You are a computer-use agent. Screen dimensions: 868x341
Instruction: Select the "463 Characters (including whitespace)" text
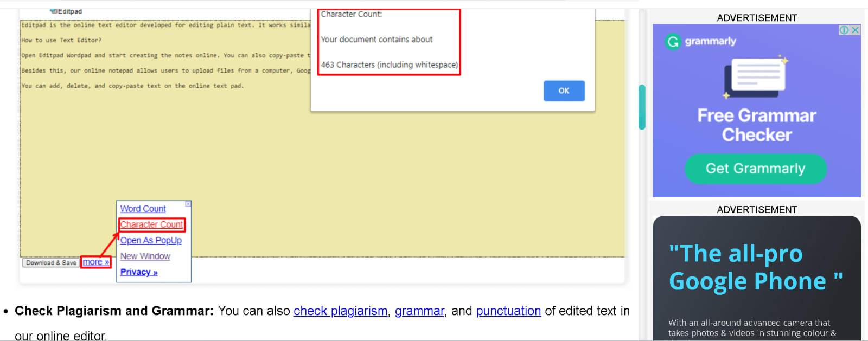pyautogui.click(x=390, y=65)
